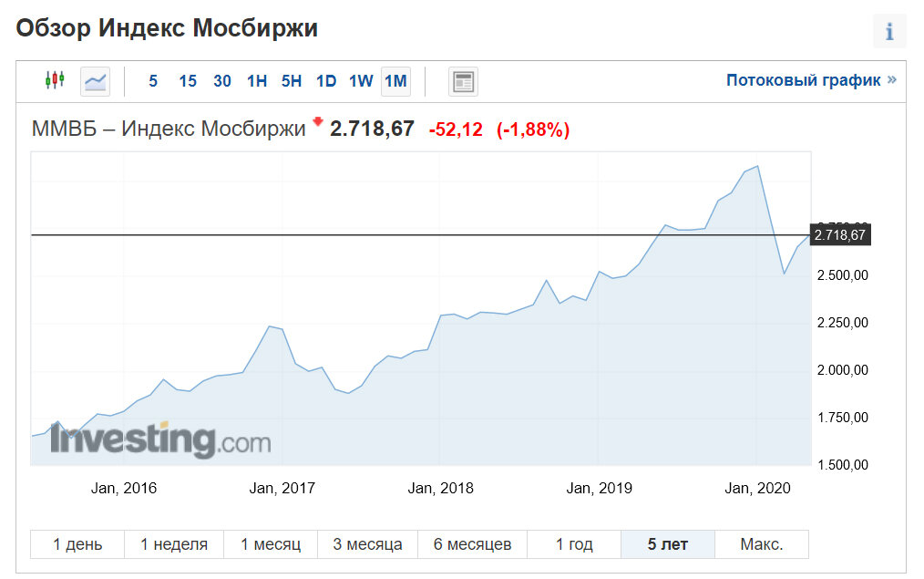
Task: Open the news panel icon
Action: [463, 80]
